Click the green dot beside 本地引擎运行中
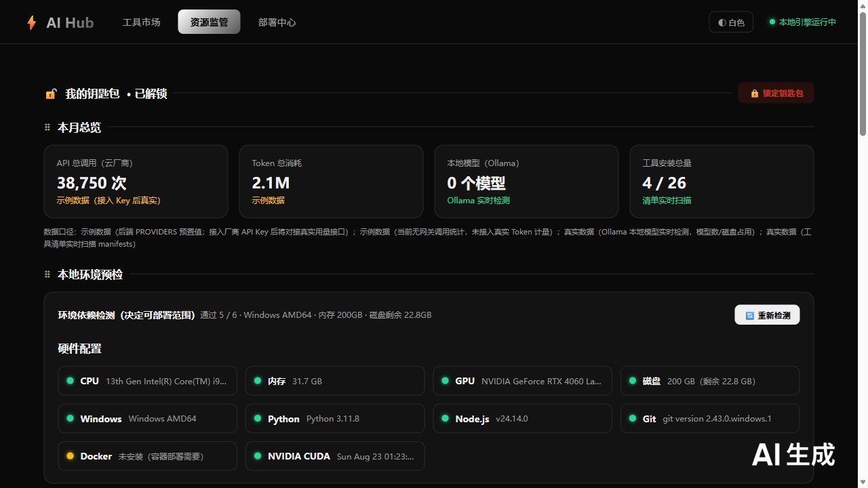The width and height of the screenshot is (868, 488). tap(772, 22)
